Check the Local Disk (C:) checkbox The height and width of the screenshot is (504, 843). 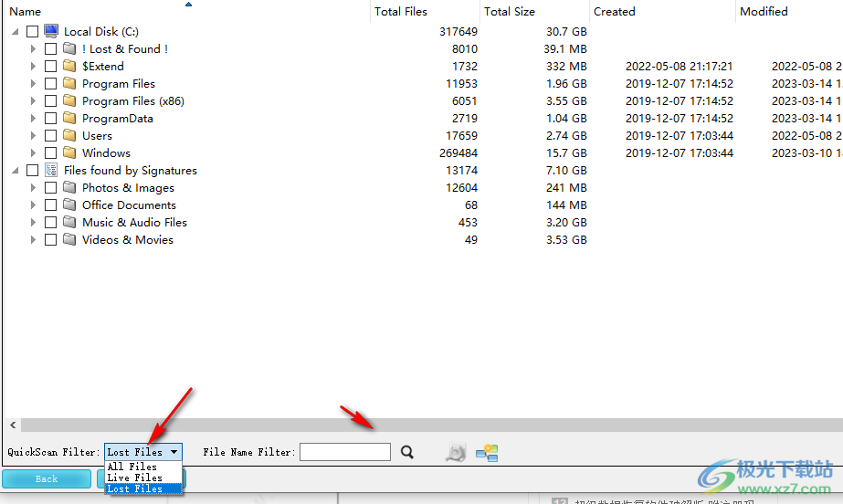coord(32,32)
